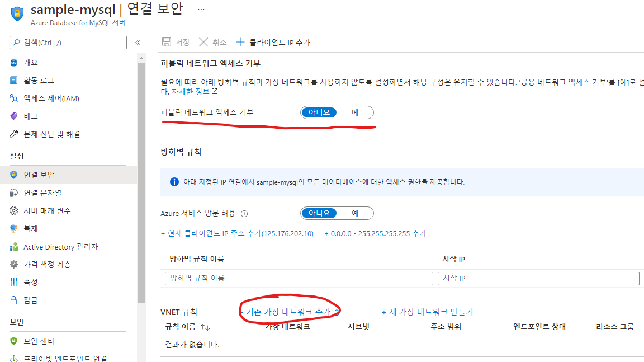This screenshot has height=362, width=644.
Task: Click the MySQL server shield icon
Action: [17, 13]
